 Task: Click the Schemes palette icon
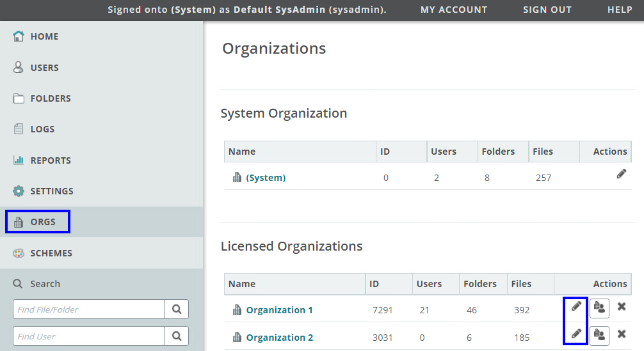point(19,253)
